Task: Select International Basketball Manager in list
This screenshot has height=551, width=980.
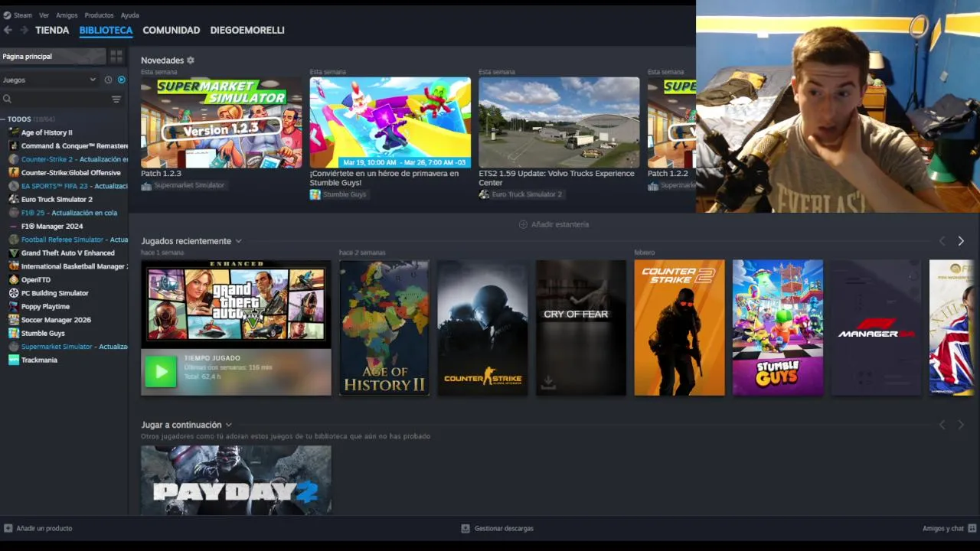Action: coord(74,266)
